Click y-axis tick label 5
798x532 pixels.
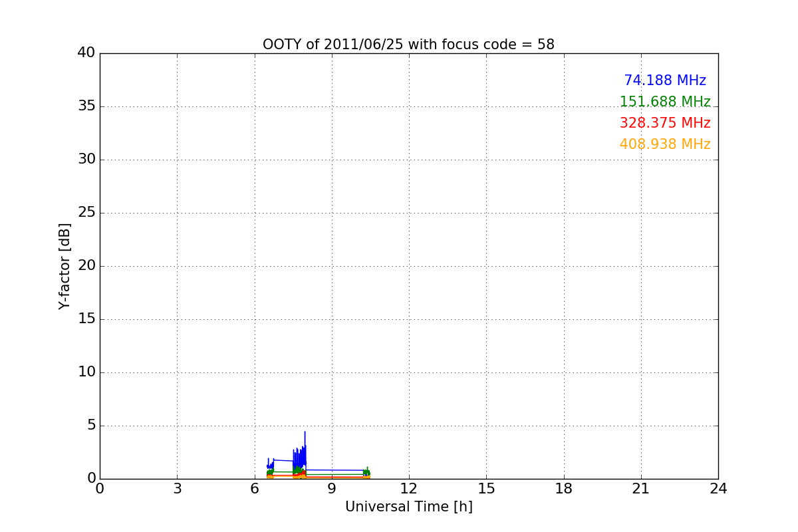click(x=91, y=426)
